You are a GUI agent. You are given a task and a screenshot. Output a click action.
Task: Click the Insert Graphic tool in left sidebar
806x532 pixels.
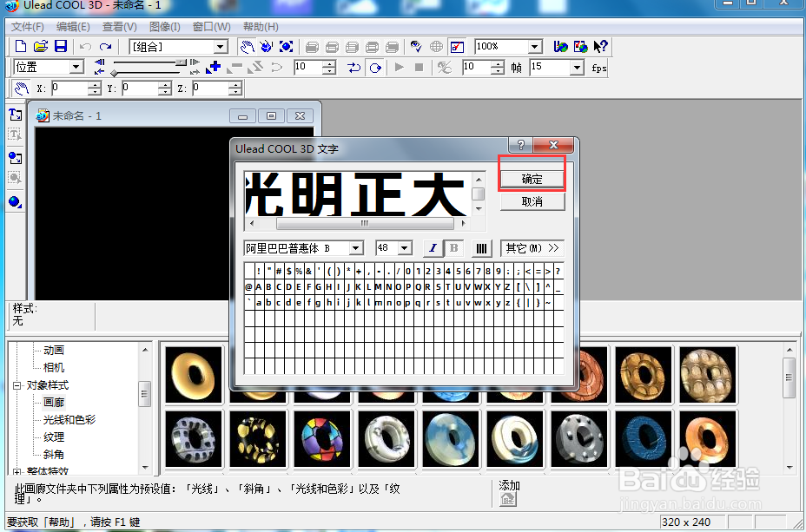15,158
